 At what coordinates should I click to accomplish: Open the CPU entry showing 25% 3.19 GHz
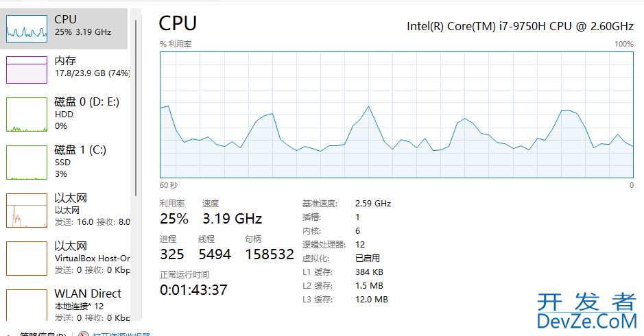point(82,25)
